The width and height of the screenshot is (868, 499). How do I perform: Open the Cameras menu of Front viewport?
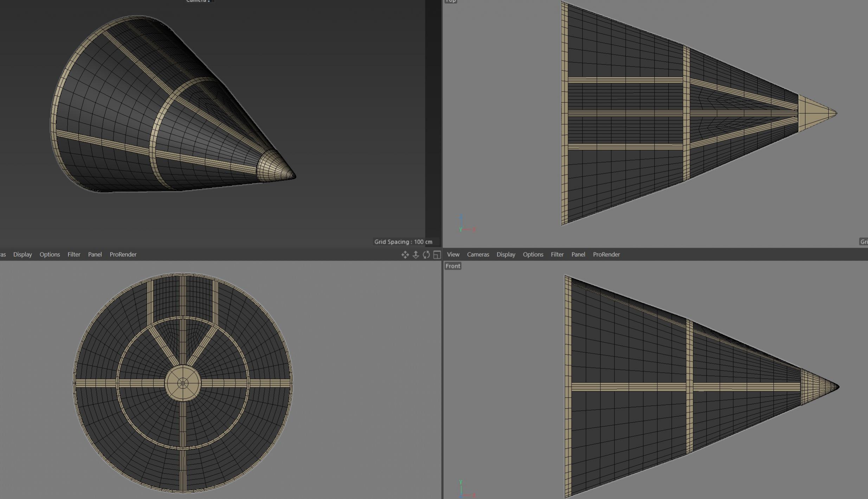point(478,254)
